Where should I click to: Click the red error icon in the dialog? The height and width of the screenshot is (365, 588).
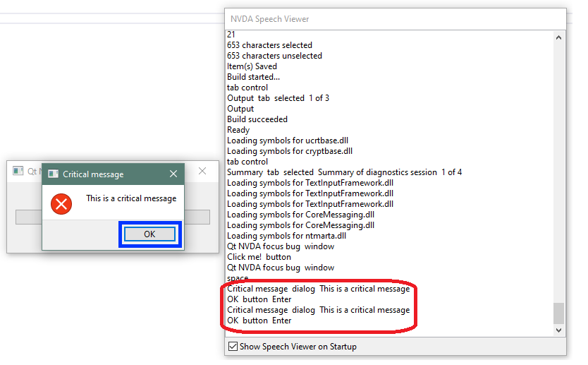click(x=62, y=204)
